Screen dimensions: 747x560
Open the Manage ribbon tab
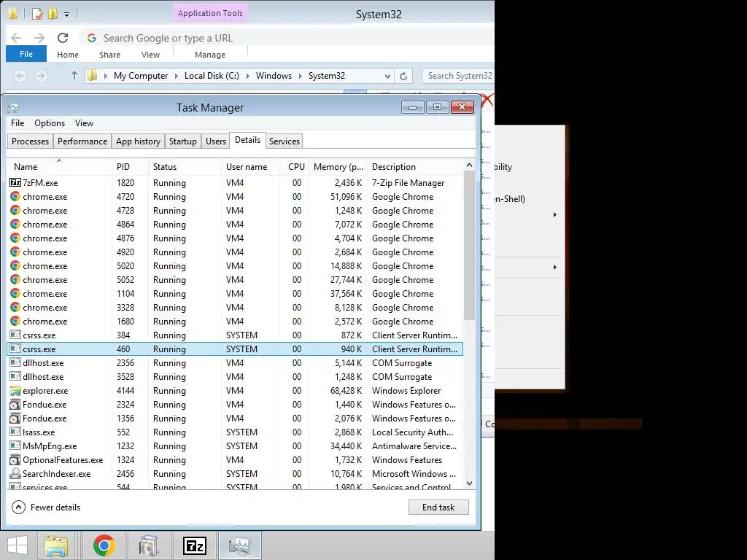coord(210,55)
